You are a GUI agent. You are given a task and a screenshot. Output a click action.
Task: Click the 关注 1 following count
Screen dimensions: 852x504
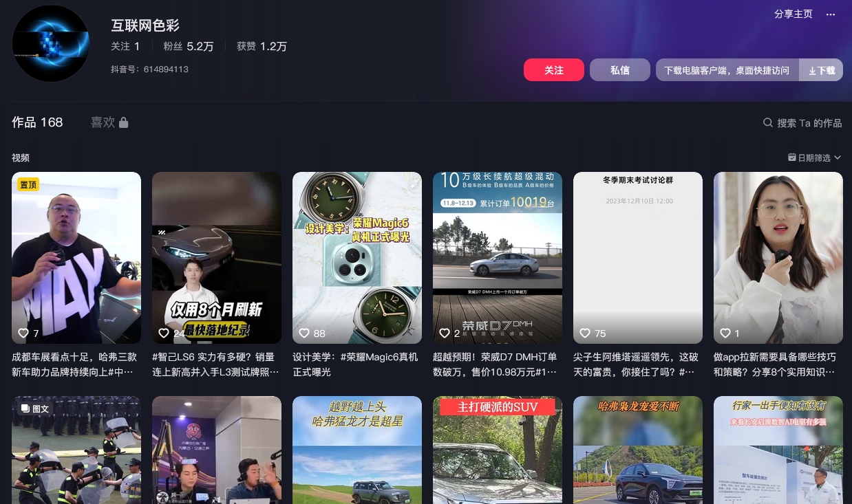(x=125, y=46)
